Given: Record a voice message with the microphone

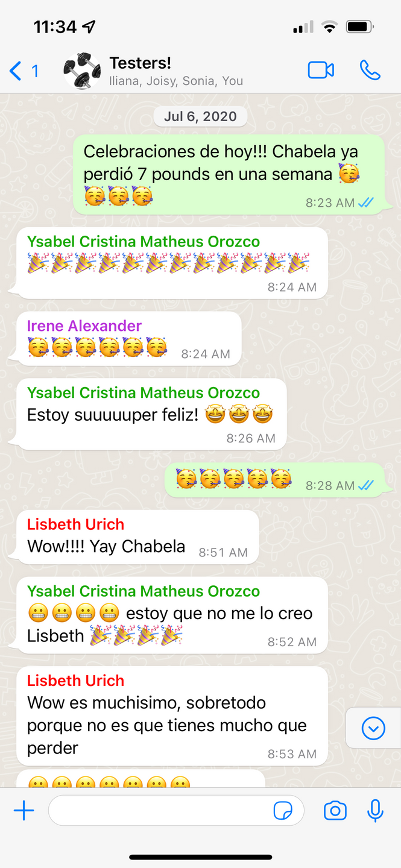Looking at the screenshot, I should click(x=375, y=811).
